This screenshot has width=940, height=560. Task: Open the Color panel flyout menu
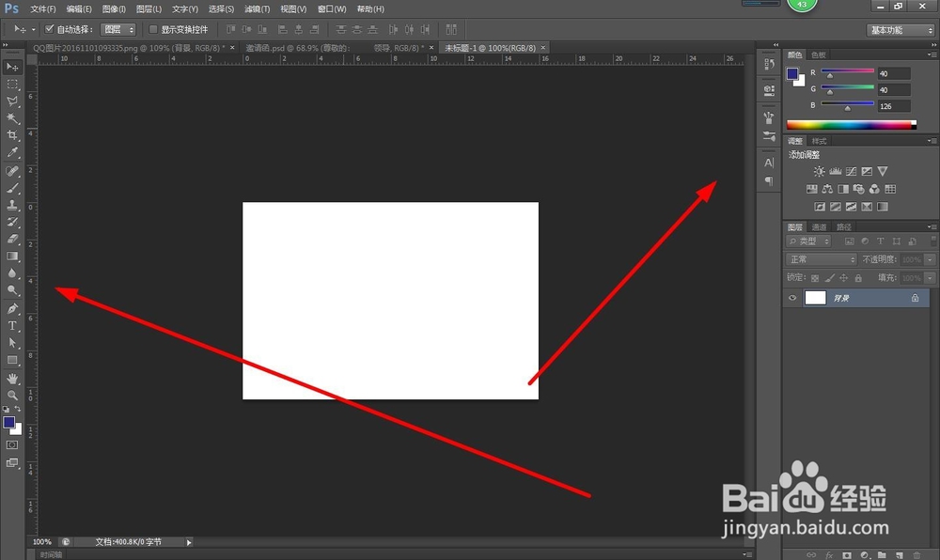point(931,54)
